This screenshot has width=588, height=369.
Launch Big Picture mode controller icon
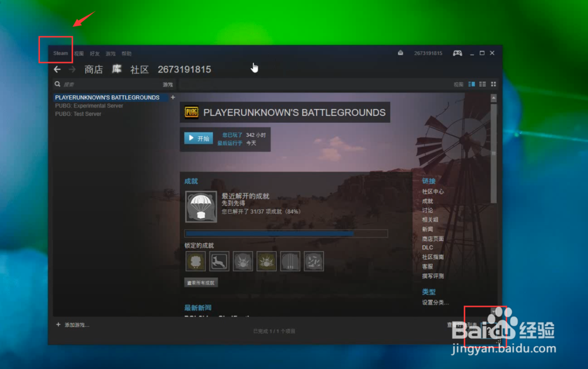coord(457,53)
